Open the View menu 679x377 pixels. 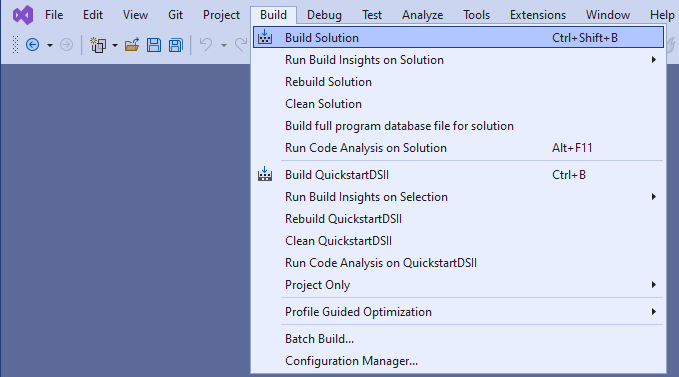point(135,15)
